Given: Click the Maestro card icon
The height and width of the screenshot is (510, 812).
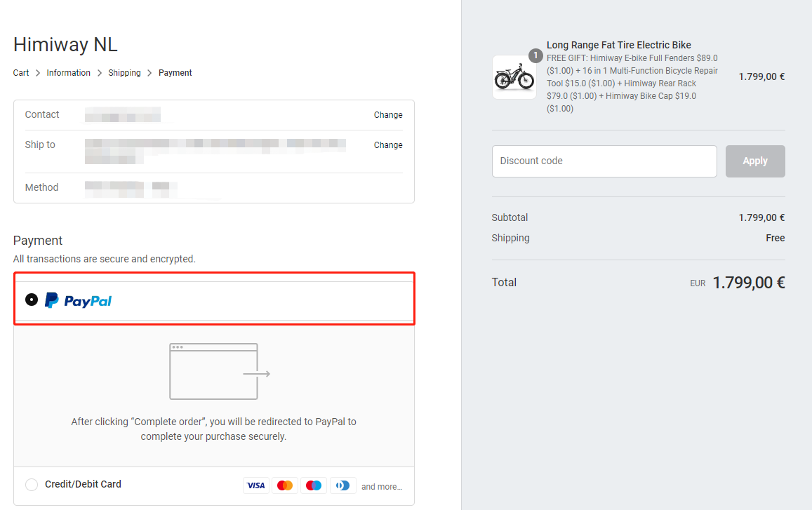Looking at the screenshot, I should point(314,485).
